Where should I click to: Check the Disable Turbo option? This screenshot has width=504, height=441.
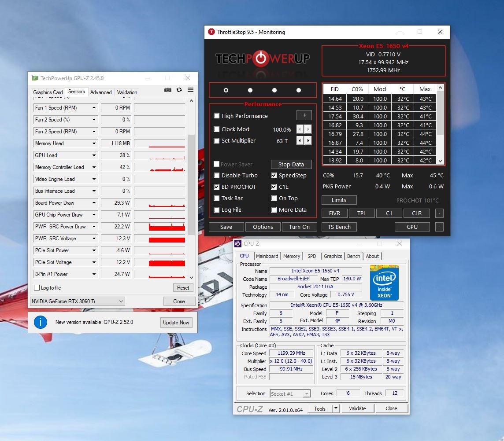tap(217, 175)
